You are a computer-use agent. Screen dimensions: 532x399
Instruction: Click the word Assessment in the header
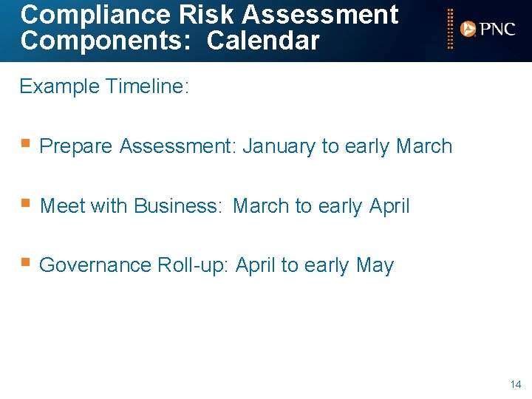(x=320, y=14)
